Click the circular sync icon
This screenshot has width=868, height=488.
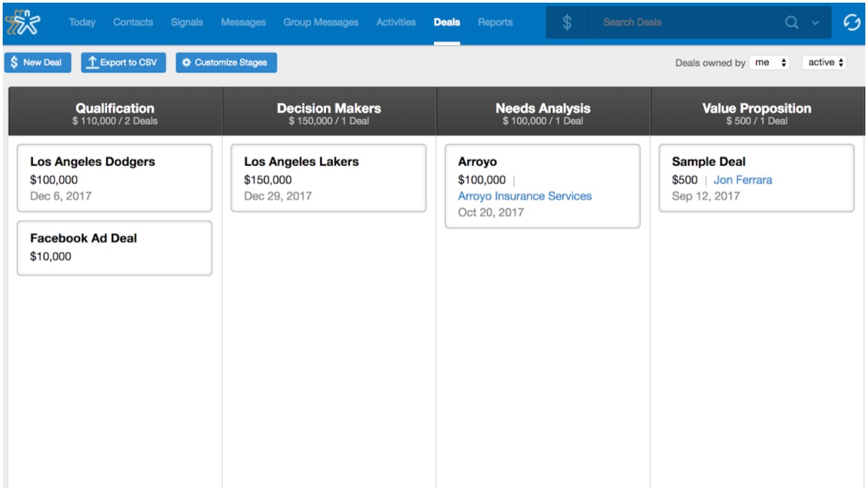(851, 22)
